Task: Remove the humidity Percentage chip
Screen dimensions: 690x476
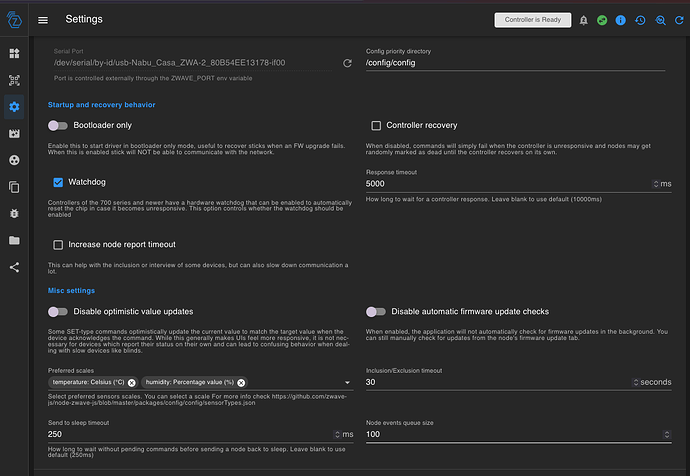Action: [241, 383]
